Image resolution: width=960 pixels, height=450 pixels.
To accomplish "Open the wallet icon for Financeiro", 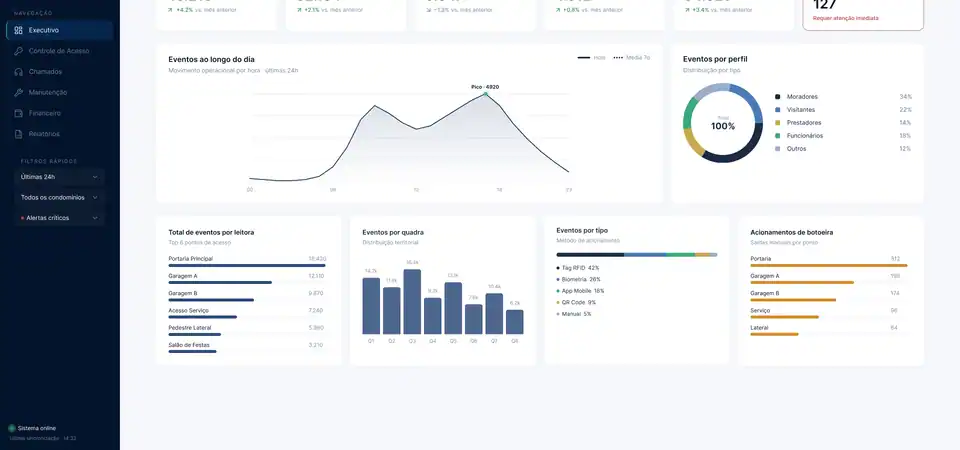I will point(18,113).
